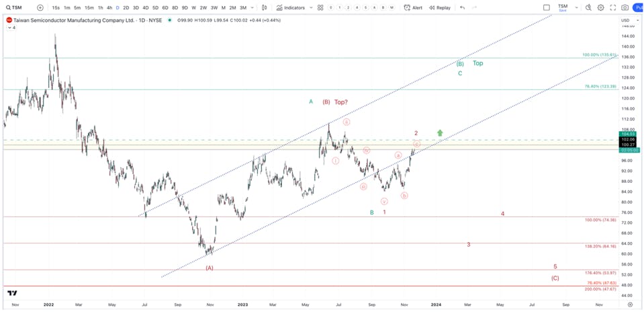The width and height of the screenshot is (644, 312).
Task: Enter fullscreen mode
Action: 613,7
